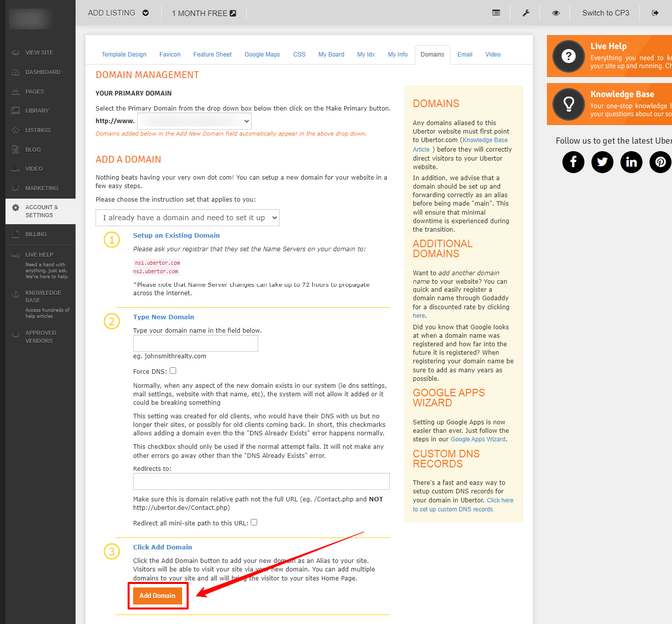Screen dimensions: 672x624
Task: Expand the instruction set dropdown
Action: coord(188,218)
